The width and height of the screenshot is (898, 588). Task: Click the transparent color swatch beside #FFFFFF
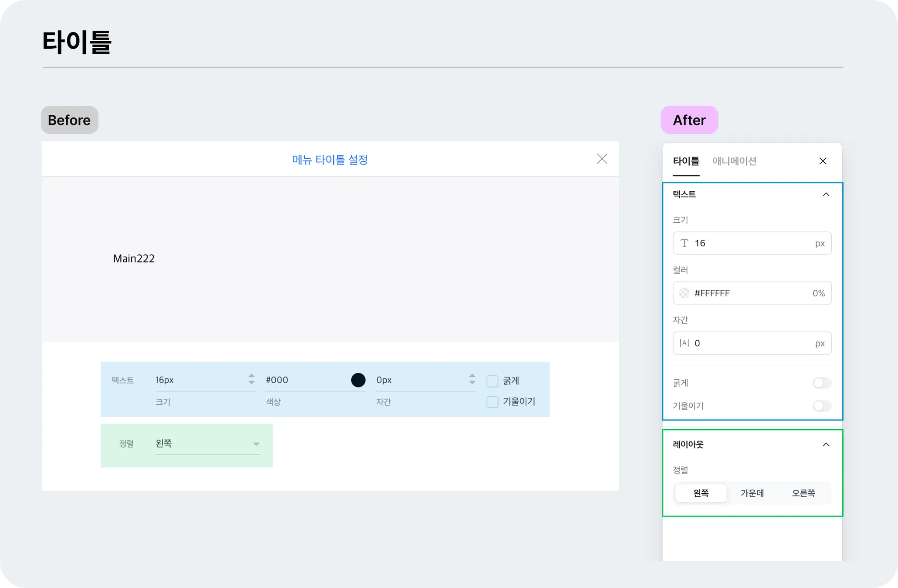684,293
